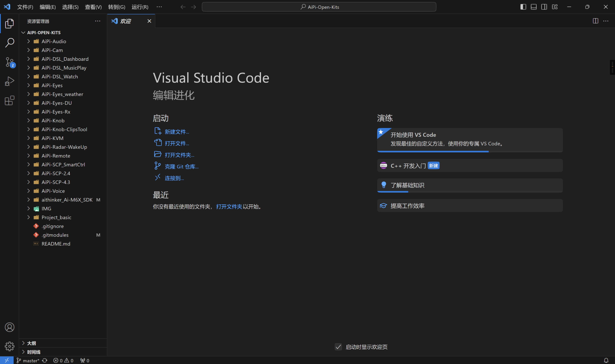The image size is (615, 364).
Task: Expand the 时间线 timeline section
Action: tap(23, 352)
